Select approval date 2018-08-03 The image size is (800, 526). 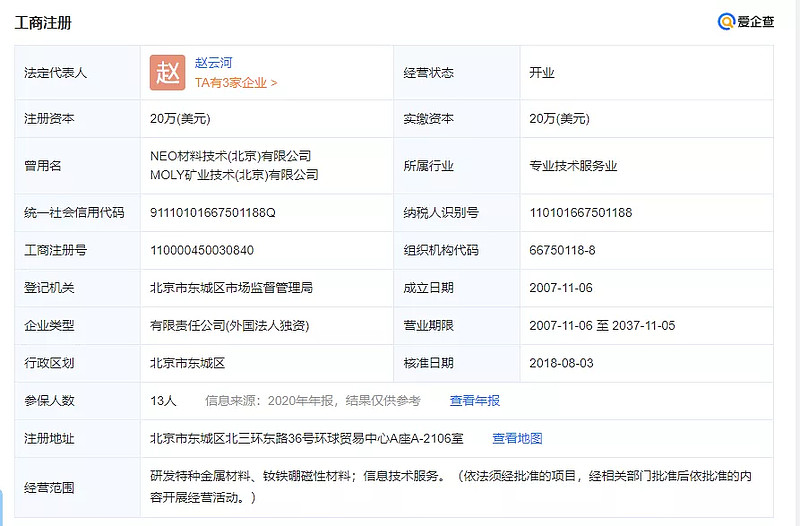[561, 363]
